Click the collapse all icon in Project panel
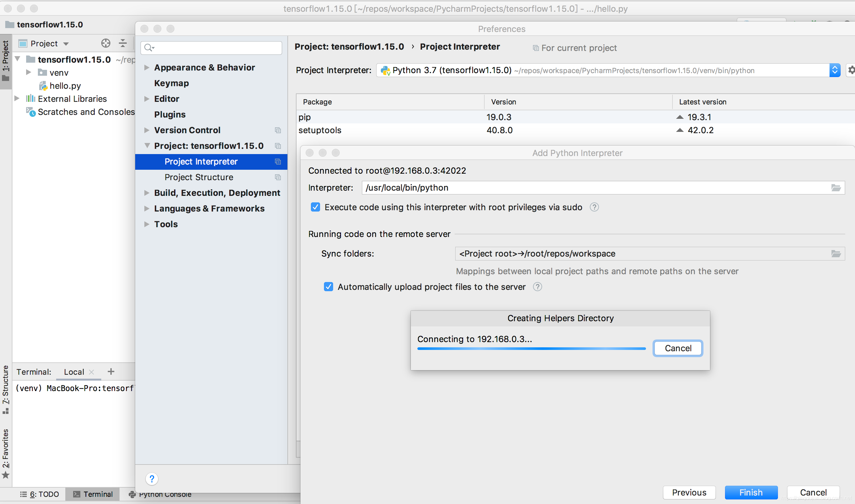Image resolution: width=855 pixels, height=504 pixels. [x=122, y=43]
